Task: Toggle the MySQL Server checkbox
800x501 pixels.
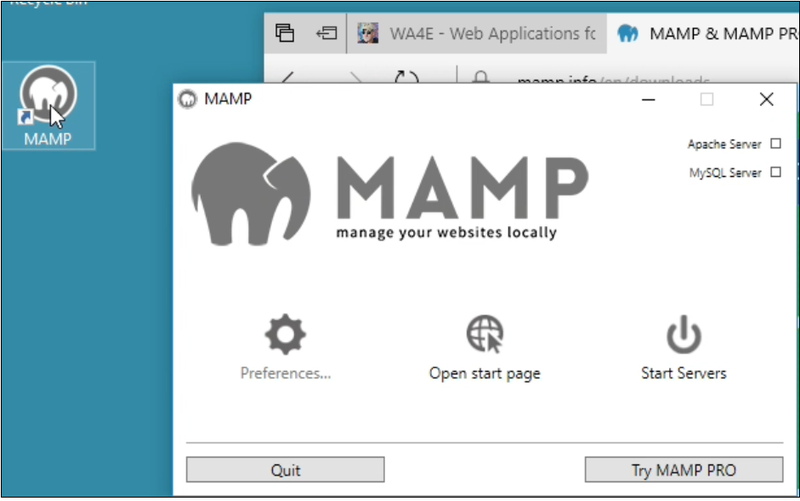Action: 776,172
